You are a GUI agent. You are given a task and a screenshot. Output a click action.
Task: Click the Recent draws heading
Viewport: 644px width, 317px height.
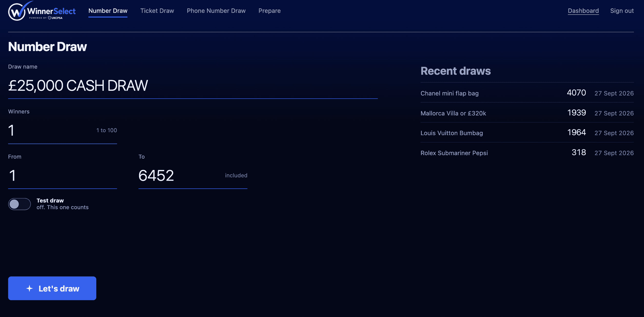(x=456, y=71)
